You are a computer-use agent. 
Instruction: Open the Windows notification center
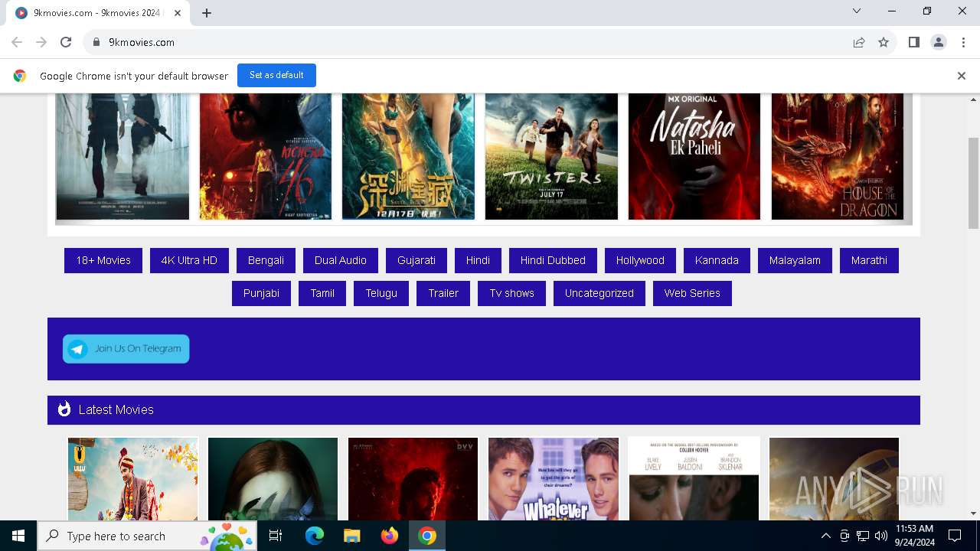click(x=955, y=536)
